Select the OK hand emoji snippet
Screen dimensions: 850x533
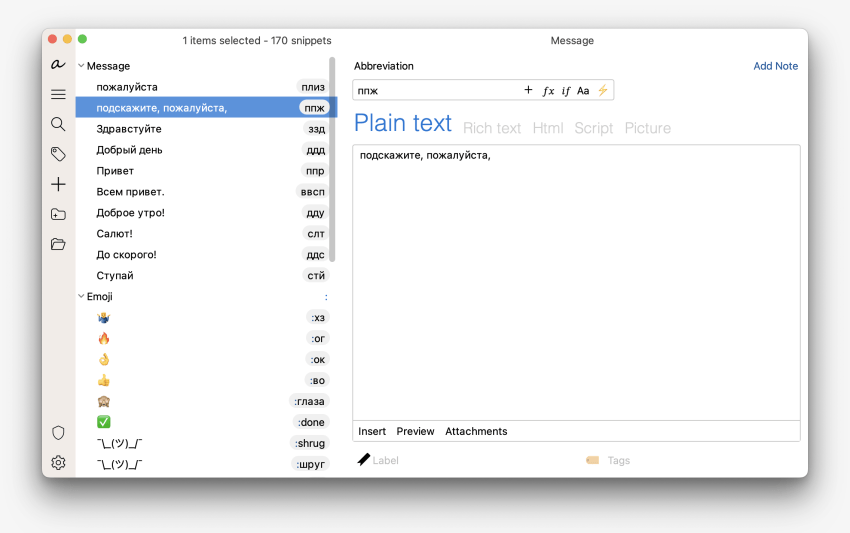(x=104, y=359)
